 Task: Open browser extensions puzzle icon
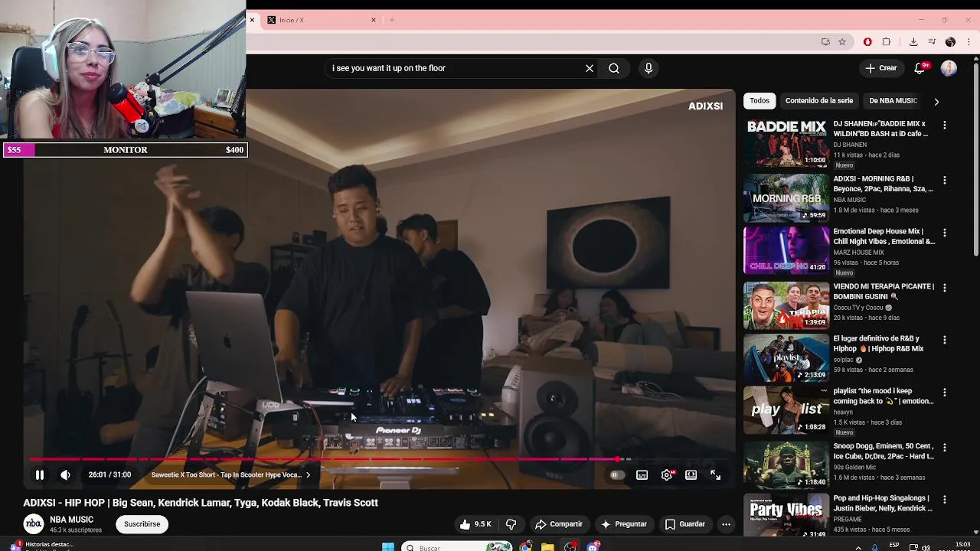(x=887, y=42)
